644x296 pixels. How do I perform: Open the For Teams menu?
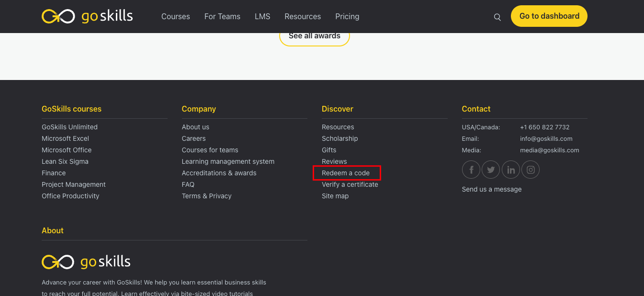(x=222, y=16)
